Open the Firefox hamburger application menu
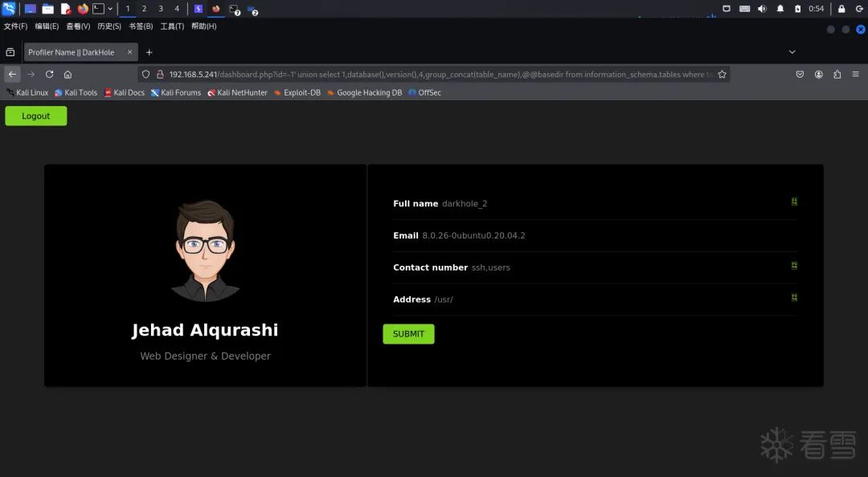The image size is (868, 477). coord(855,74)
